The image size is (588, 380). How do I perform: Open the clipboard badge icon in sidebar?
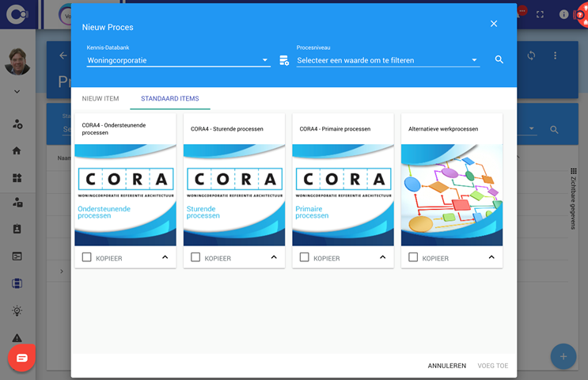17,229
